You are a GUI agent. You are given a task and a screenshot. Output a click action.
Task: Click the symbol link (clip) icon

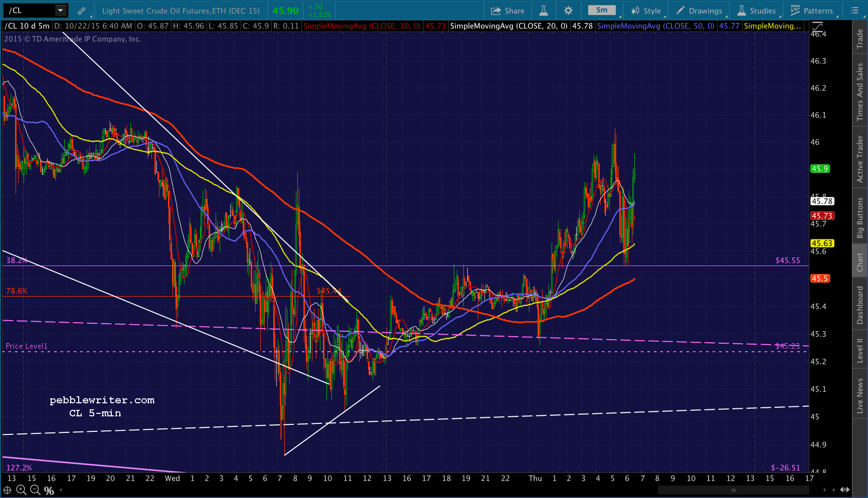[x=81, y=11]
